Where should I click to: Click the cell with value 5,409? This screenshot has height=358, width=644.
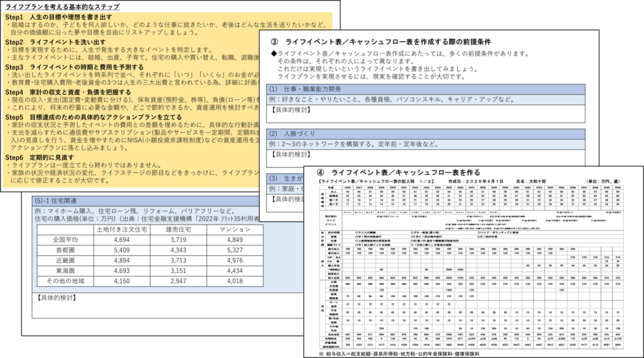click(x=121, y=250)
